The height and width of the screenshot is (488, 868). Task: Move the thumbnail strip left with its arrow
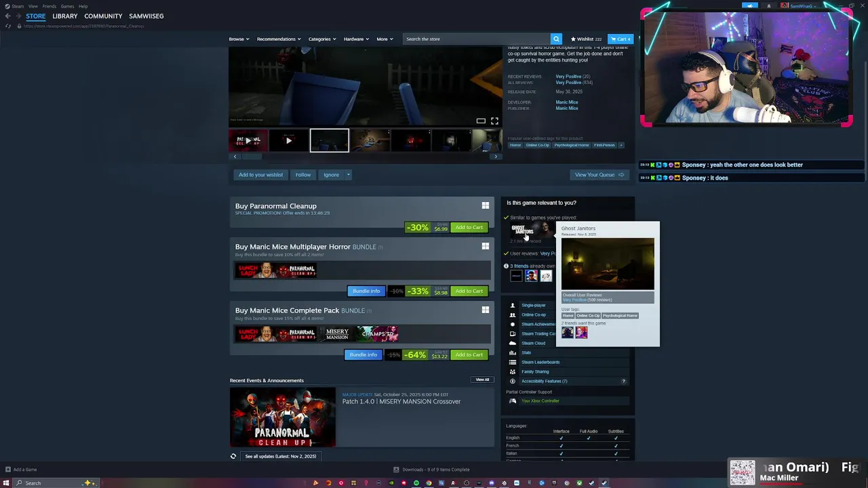pyautogui.click(x=235, y=157)
